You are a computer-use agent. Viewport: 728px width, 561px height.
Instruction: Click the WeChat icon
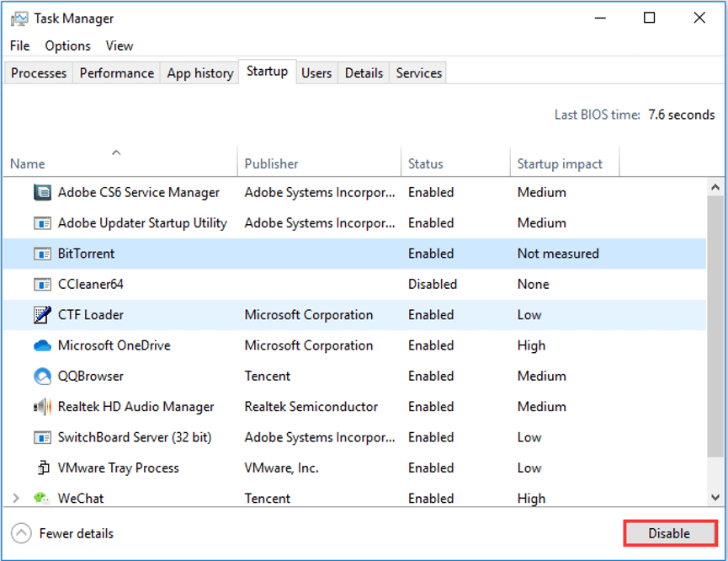pos(42,499)
